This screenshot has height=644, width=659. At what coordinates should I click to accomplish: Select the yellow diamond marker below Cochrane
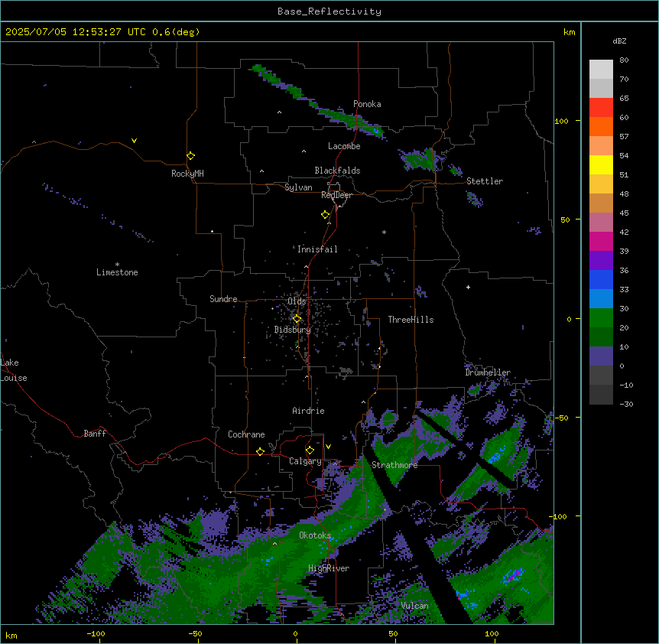(x=260, y=451)
